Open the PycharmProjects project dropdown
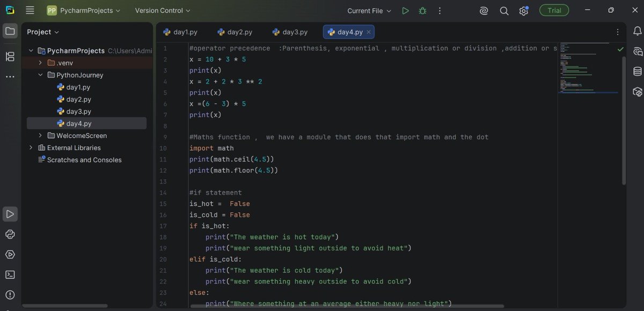The image size is (644, 311). click(84, 10)
